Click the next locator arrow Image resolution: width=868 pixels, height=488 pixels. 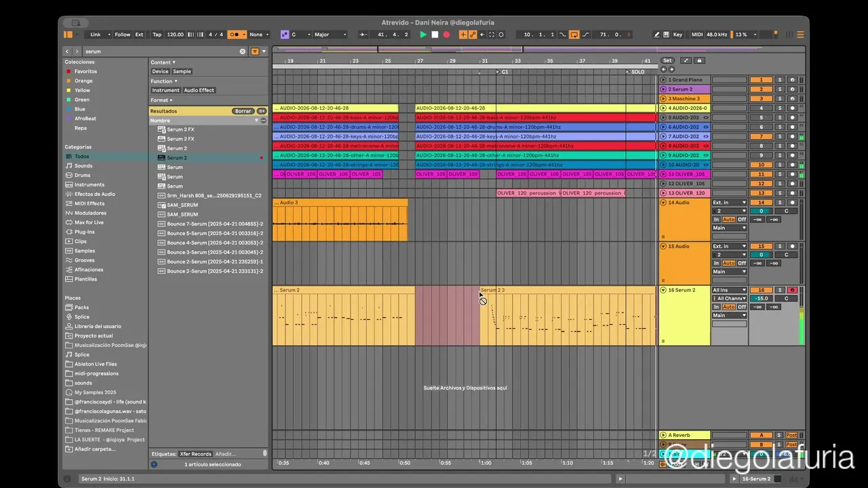[x=671, y=69]
